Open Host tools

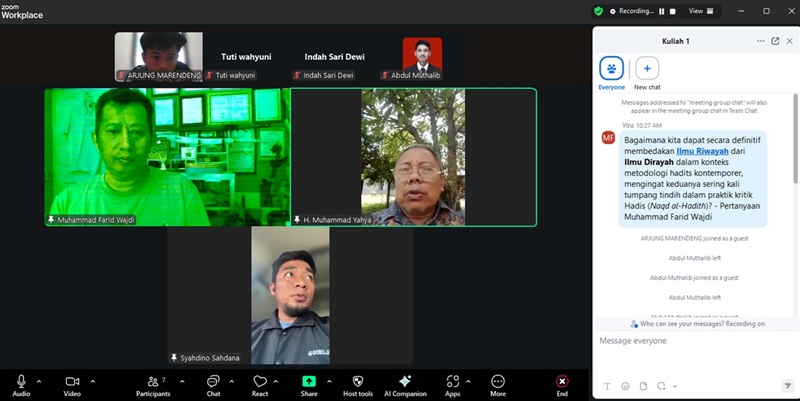click(358, 386)
